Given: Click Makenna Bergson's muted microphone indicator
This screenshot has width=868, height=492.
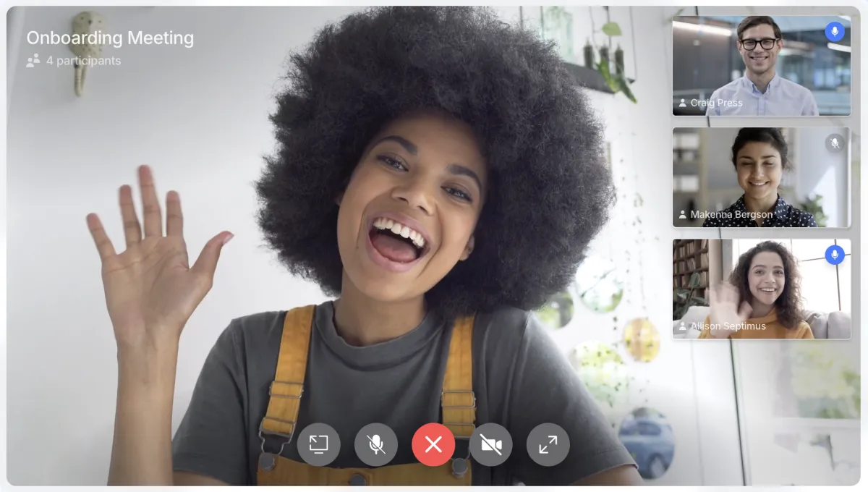Looking at the screenshot, I should tap(835, 143).
